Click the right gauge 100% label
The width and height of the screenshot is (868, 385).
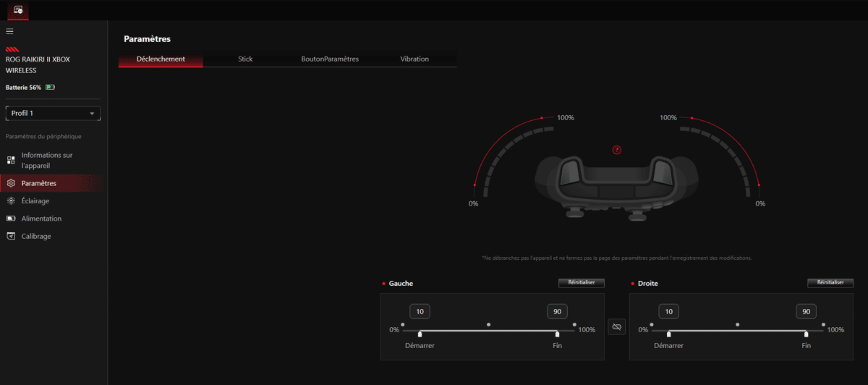point(668,118)
